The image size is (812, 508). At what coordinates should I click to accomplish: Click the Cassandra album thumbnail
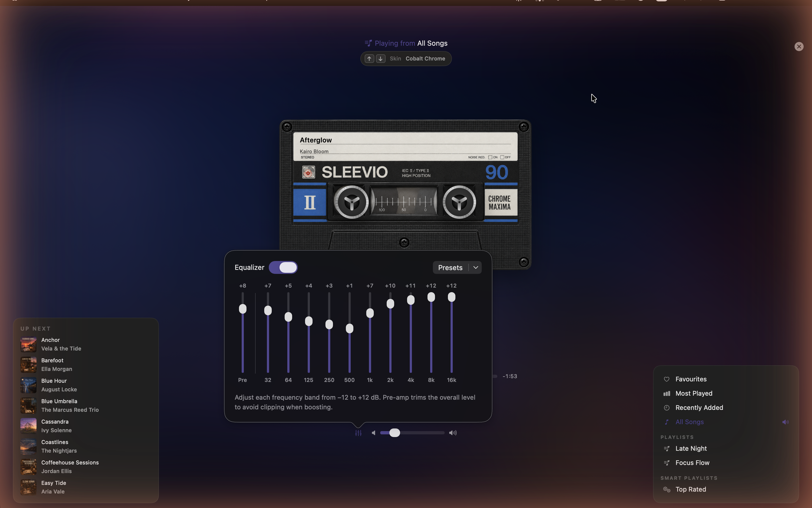pos(29,426)
